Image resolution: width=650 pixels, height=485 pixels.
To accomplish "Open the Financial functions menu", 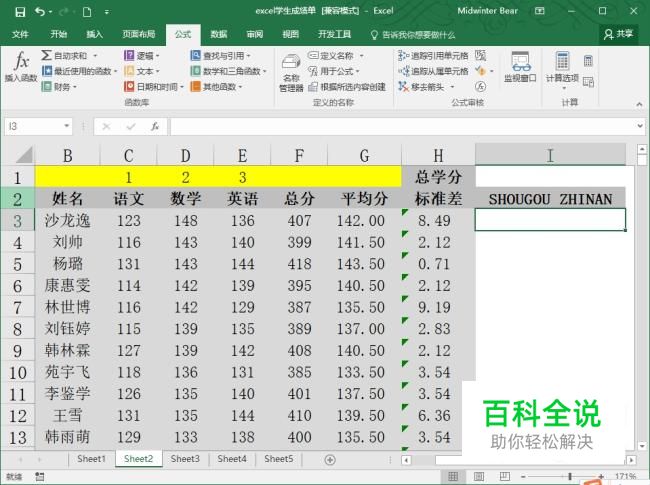I will pos(60,87).
